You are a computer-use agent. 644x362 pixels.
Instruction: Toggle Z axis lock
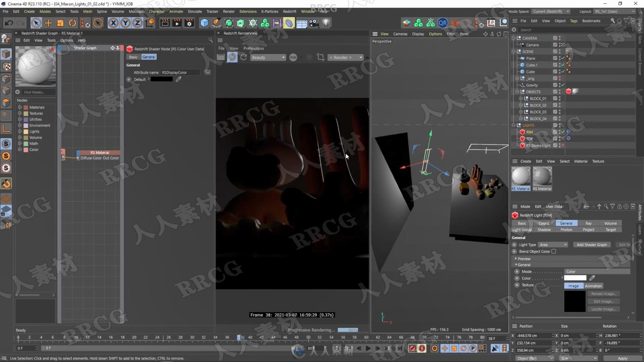pyautogui.click(x=138, y=23)
